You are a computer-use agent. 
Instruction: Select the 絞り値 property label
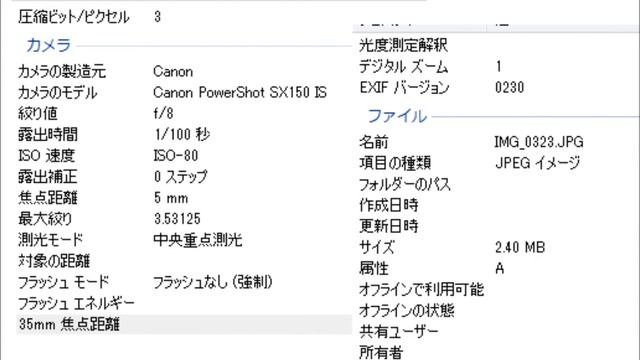pos(38,113)
